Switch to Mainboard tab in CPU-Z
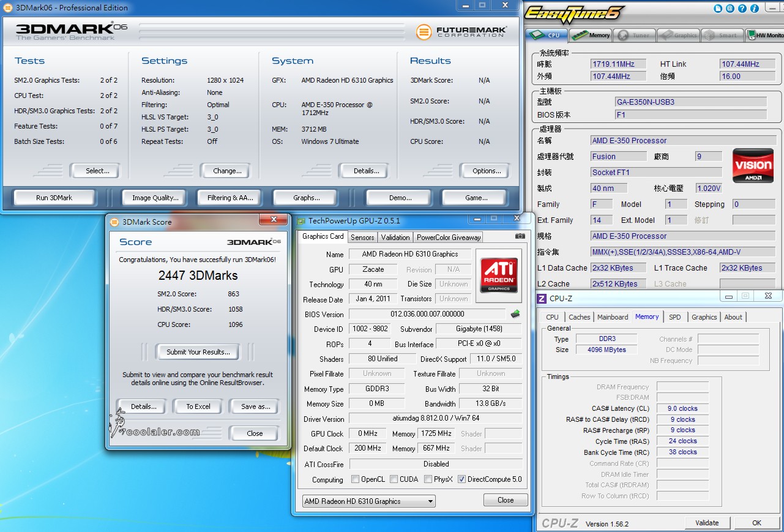Screen dimensions: 784x532 (x=613, y=317)
